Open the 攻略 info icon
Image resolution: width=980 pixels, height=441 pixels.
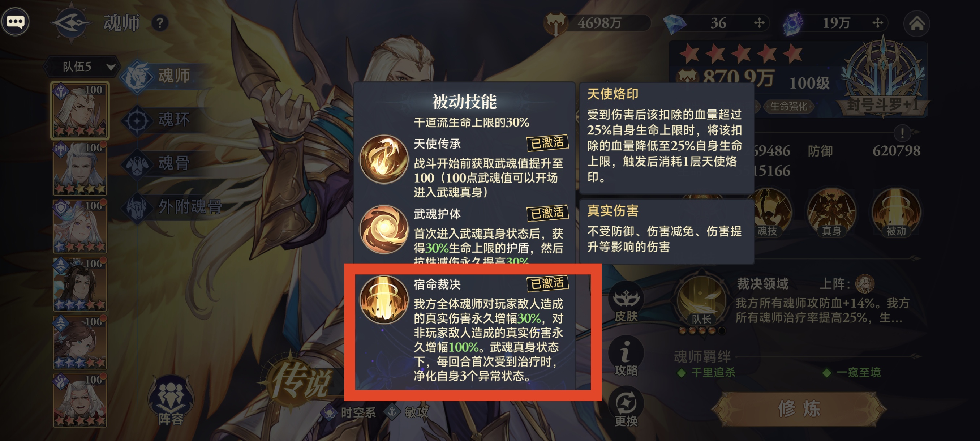626,357
